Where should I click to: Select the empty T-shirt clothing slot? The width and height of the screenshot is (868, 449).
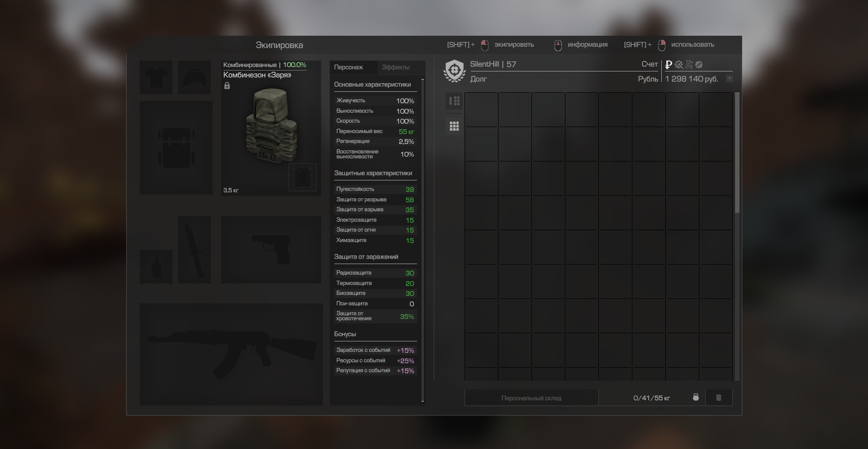pyautogui.click(x=156, y=77)
